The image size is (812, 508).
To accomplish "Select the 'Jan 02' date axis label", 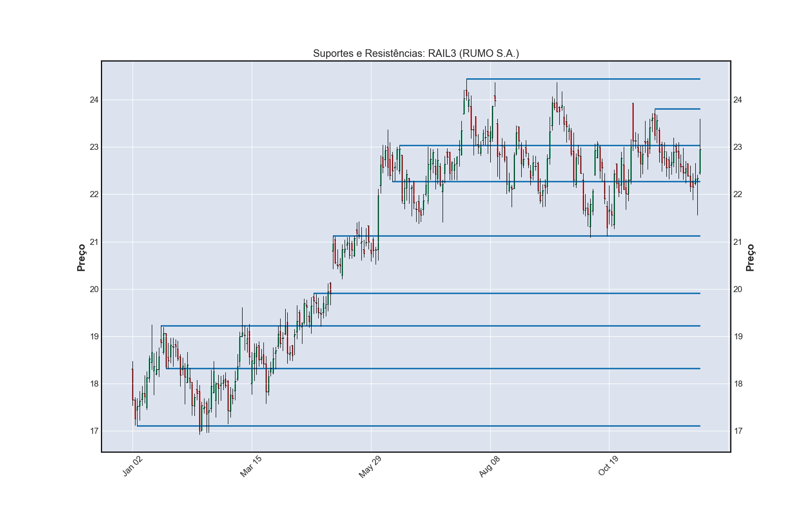I will [x=132, y=466].
